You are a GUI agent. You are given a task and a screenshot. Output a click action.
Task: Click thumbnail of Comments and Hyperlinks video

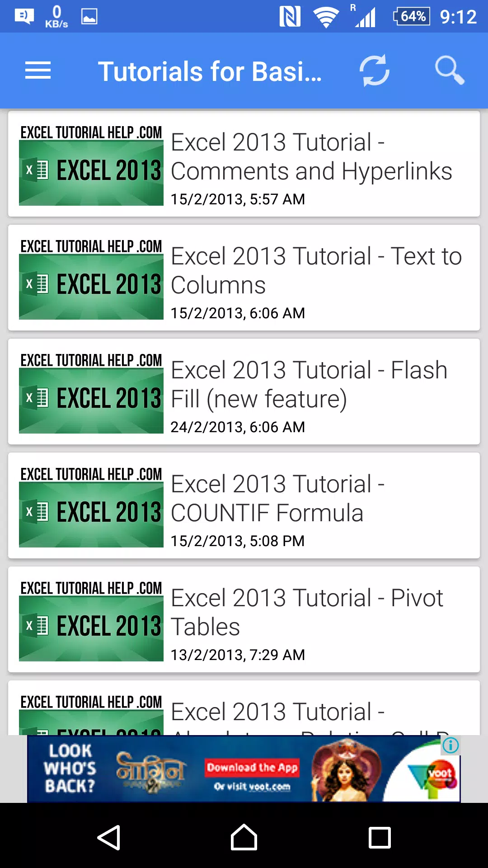pos(91,165)
